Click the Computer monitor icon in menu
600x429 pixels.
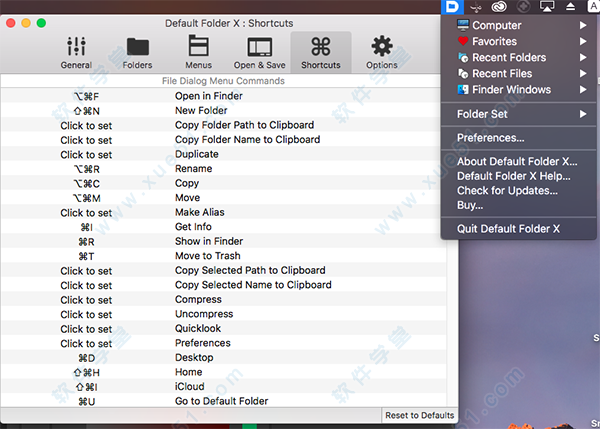463,25
